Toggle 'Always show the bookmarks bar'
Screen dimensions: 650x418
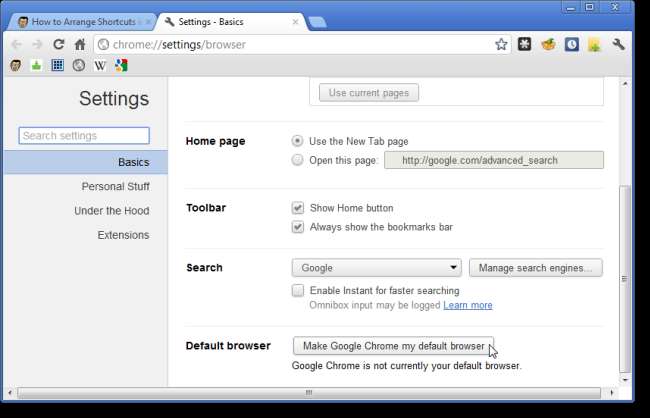click(x=298, y=227)
